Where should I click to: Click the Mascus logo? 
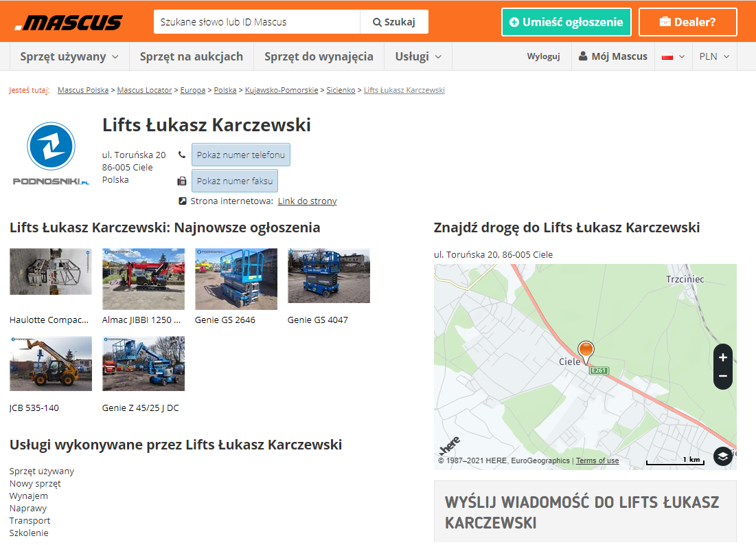[x=68, y=22]
